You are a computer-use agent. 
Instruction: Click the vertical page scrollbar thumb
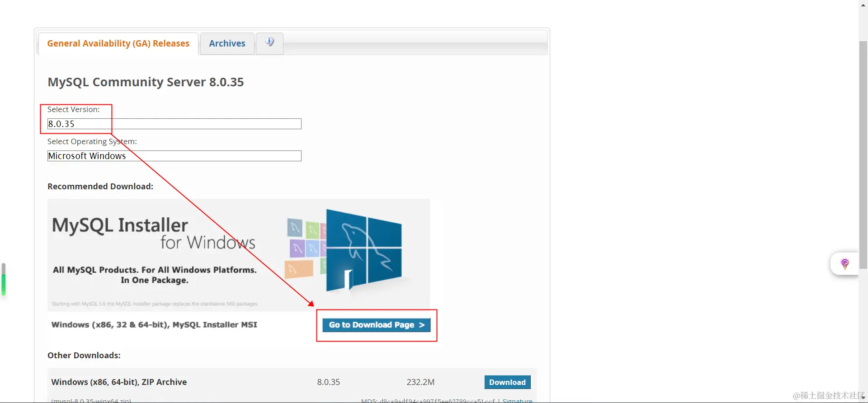(863, 155)
